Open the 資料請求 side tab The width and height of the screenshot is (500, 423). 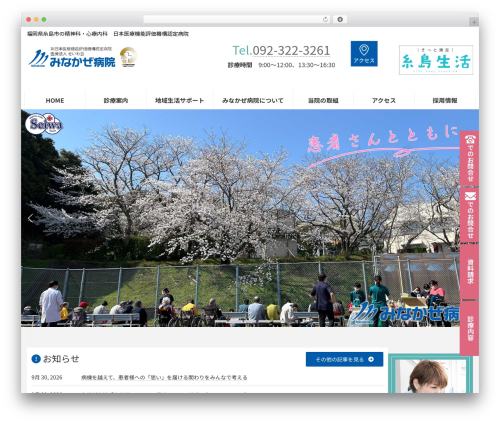pyautogui.click(x=469, y=271)
